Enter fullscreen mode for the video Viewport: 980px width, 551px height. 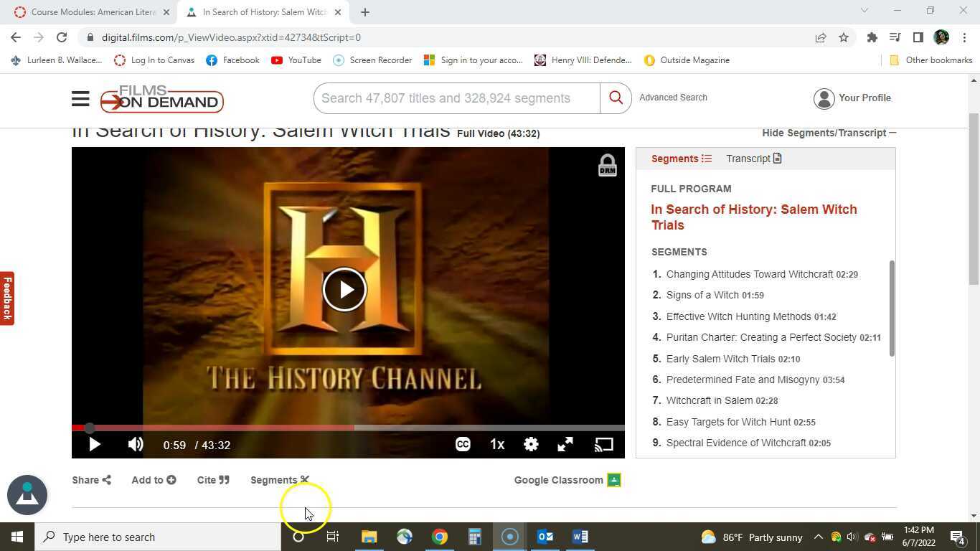(565, 445)
